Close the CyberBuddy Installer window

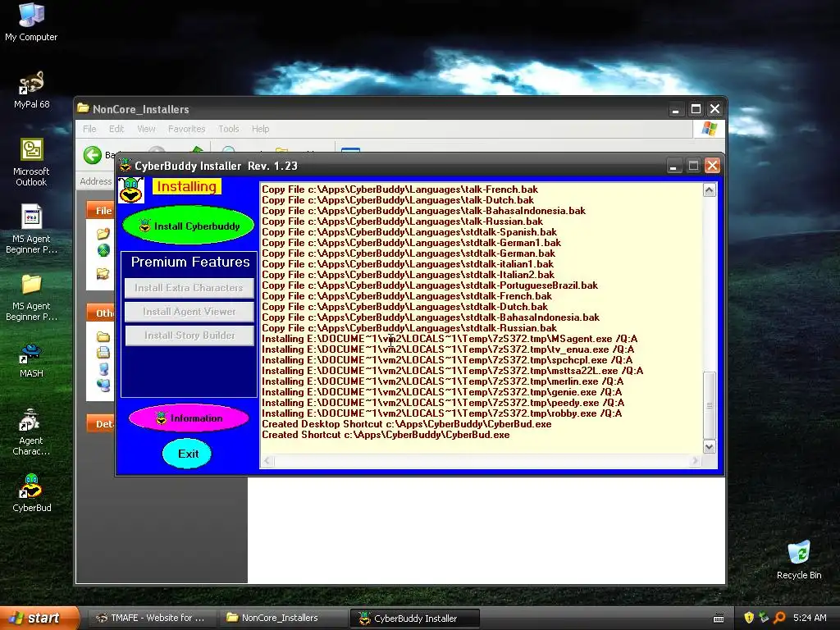[x=712, y=166]
